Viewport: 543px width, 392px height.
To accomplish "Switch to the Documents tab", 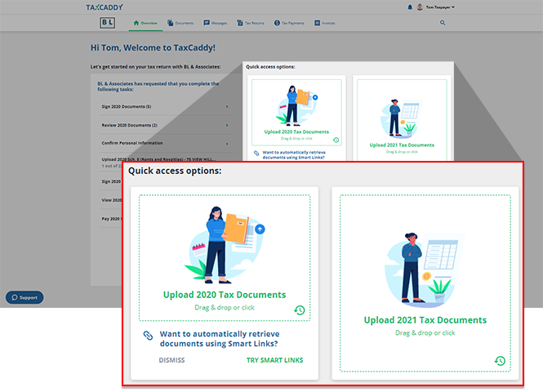I will tap(180, 23).
